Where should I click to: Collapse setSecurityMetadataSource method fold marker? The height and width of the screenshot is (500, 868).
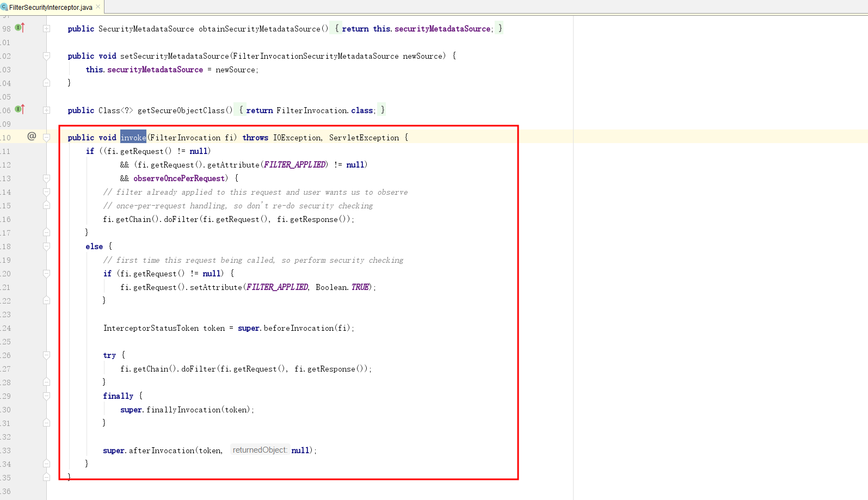[x=47, y=55]
